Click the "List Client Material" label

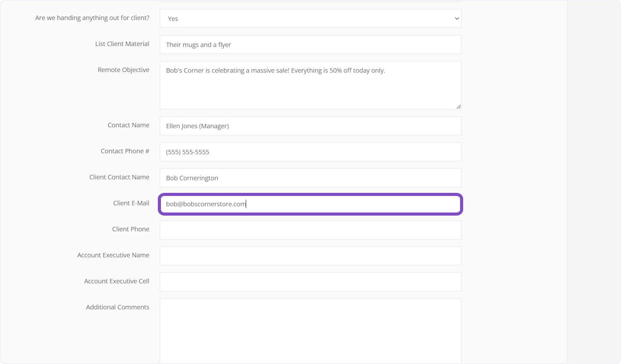tap(122, 44)
